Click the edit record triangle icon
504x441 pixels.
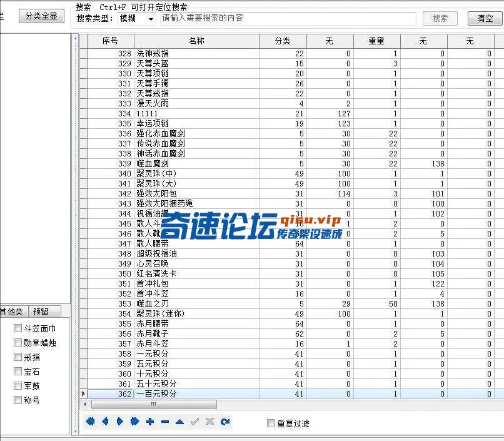pos(179,422)
